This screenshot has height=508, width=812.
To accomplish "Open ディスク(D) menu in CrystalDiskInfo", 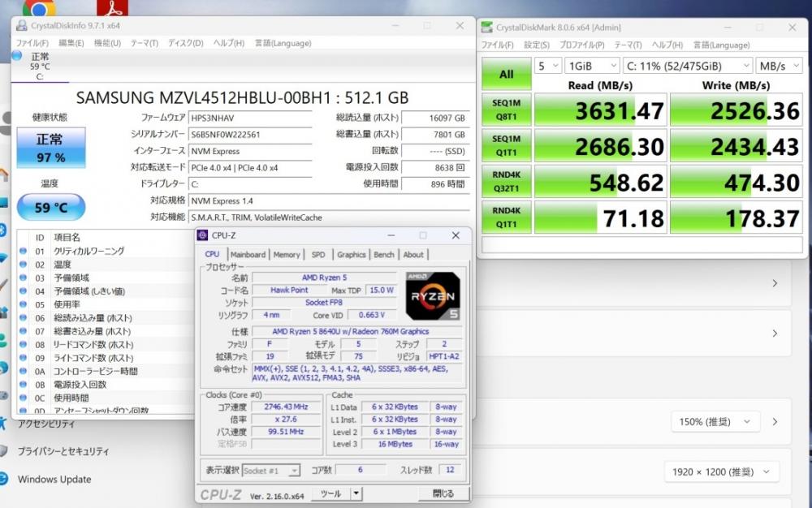I will point(185,43).
